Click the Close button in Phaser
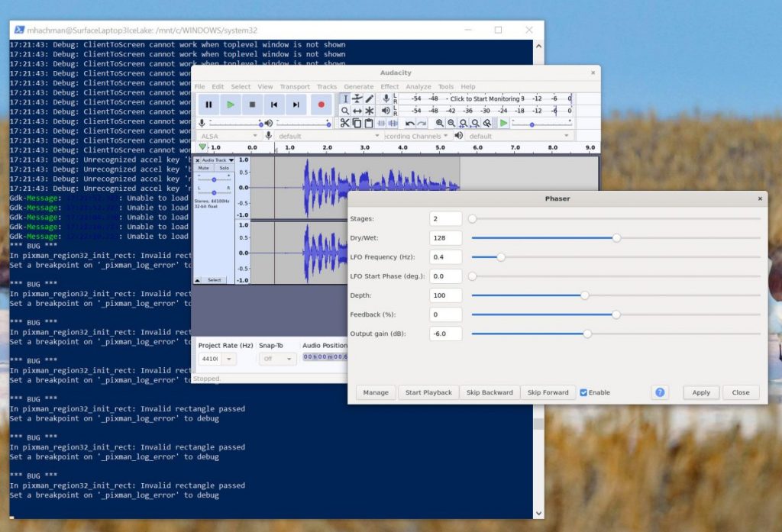 click(741, 393)
